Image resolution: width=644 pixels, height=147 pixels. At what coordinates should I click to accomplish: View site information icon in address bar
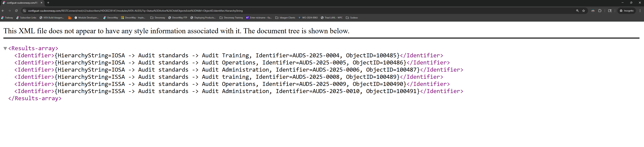click(24, 11)
